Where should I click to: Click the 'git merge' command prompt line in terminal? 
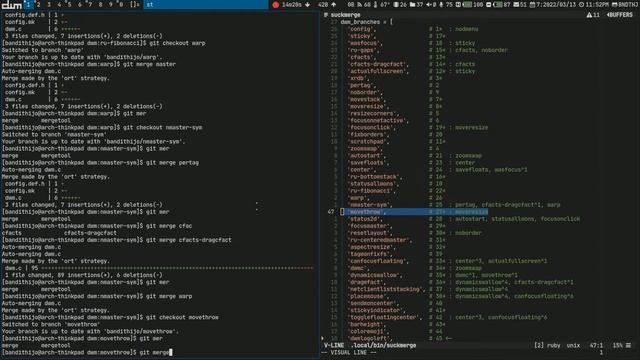point(87,352)
